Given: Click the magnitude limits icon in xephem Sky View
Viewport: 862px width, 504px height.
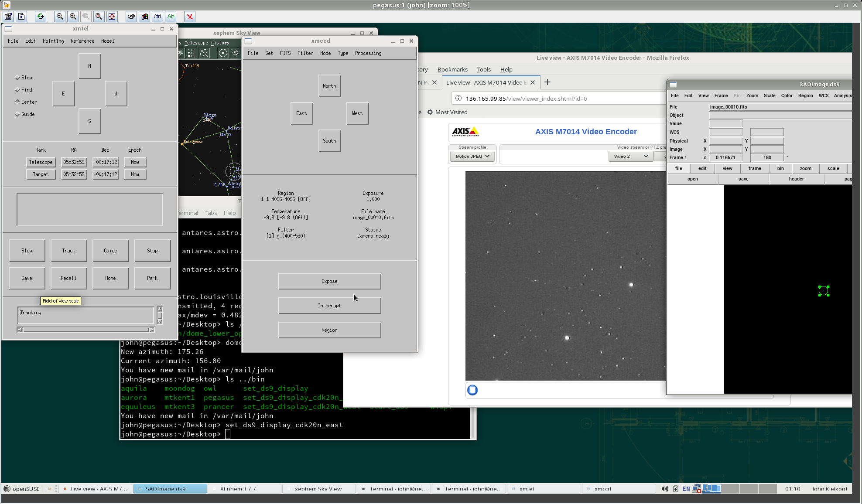Looking at the screenshot, I should tap(191, 53).
